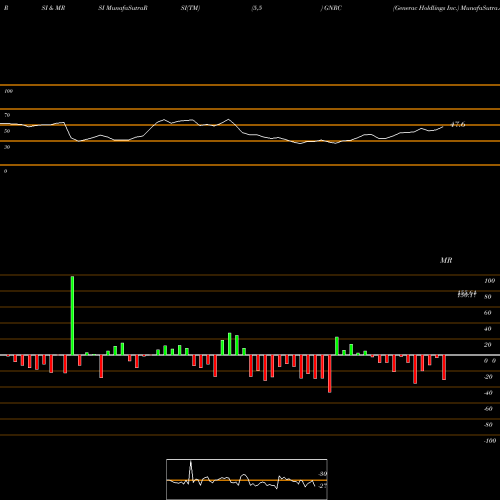This screenshot has height=500, width=500.
Task: Click the MR axis label -20
Action: point(488,377)
